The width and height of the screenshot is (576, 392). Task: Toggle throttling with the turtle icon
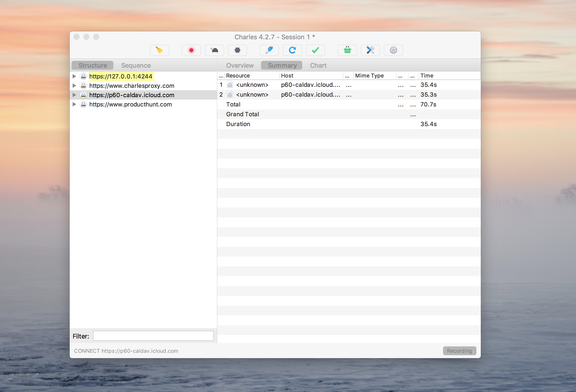(x=214, y=50)
